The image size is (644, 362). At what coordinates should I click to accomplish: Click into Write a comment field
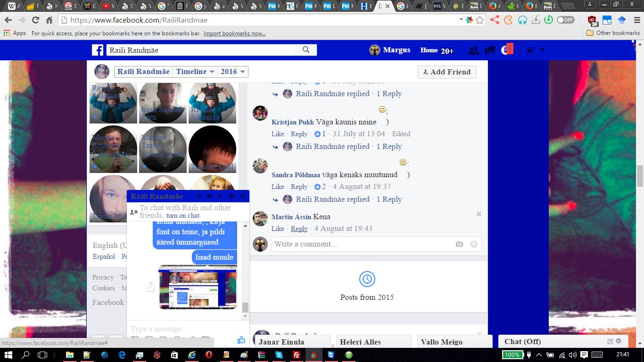(362, 244)
